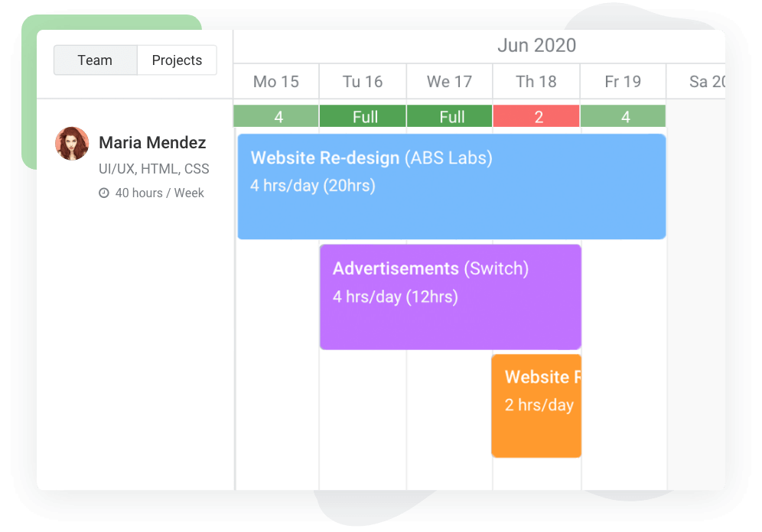Click the Jun 2020 month label

(536, 45)
